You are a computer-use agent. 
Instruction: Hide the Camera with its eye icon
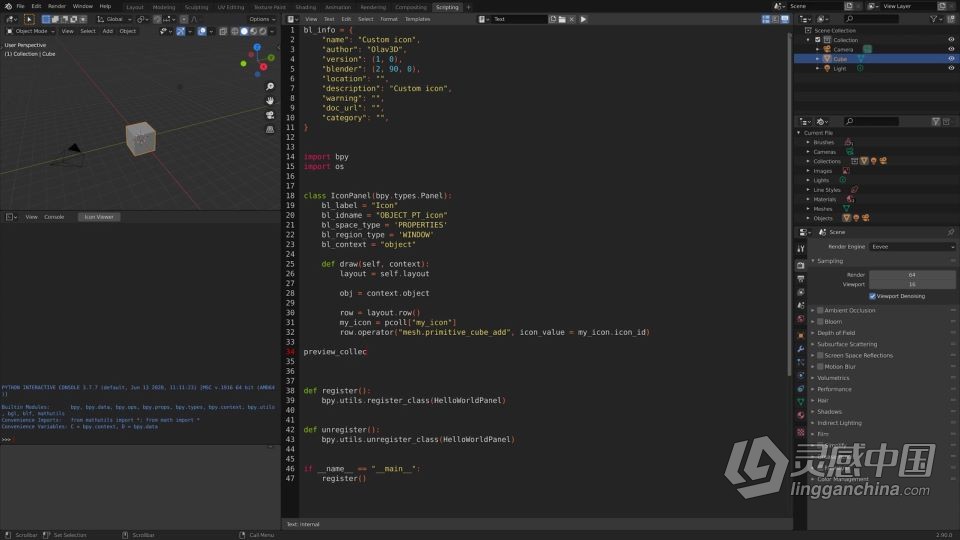coord(951,49)
